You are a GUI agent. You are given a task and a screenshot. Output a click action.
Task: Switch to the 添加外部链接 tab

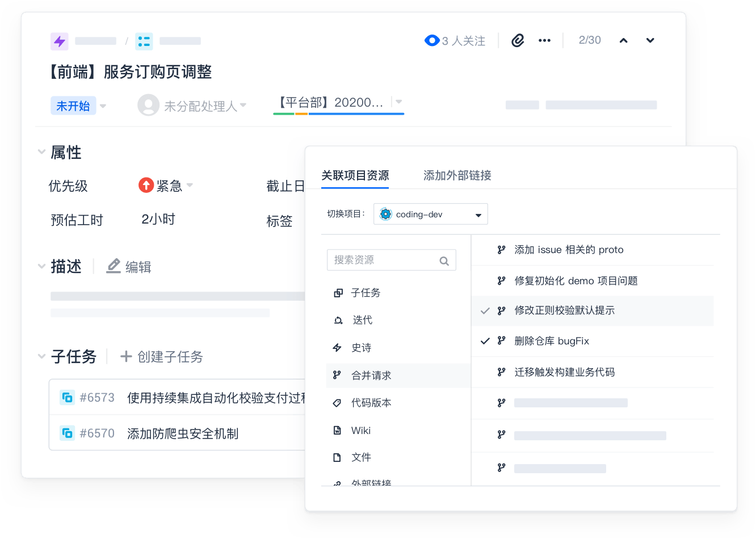tap(457, 175)
